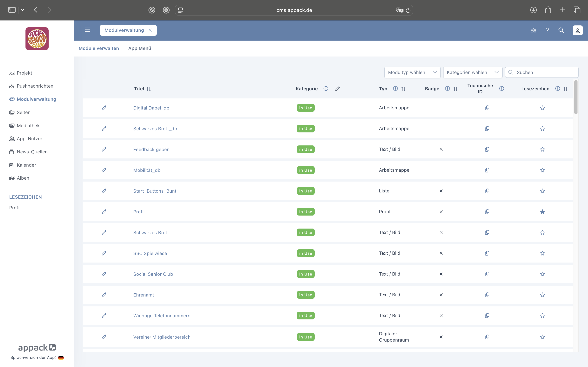Open the Modultyp wählen dropdown
Screen dimensions: 588x367
point(412,72)
